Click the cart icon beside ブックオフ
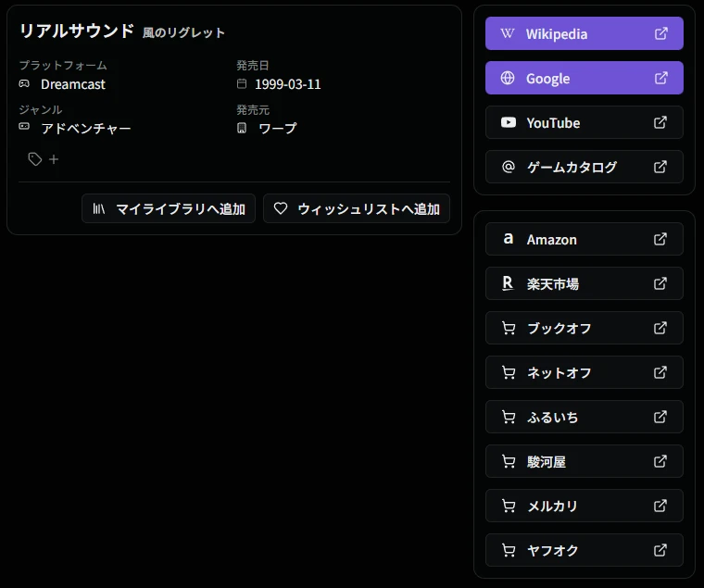 (x=509, y=328)
